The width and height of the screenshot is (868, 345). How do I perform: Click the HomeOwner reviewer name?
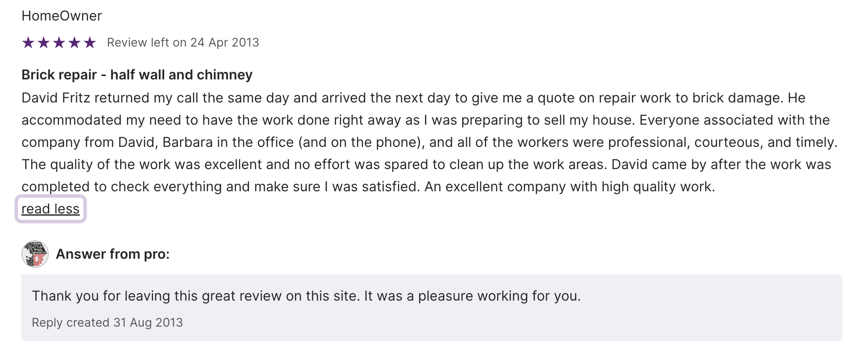pos(62,16)
